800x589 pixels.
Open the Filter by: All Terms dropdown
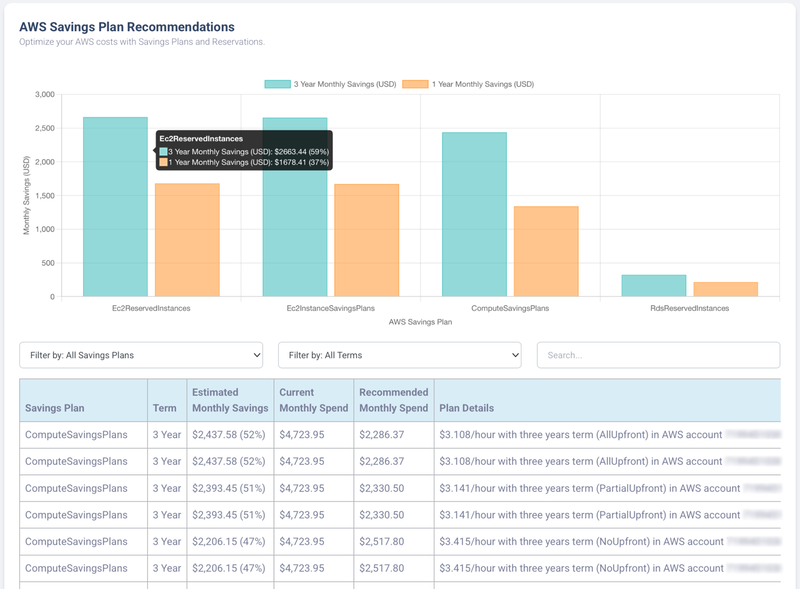tap(399, 355)
